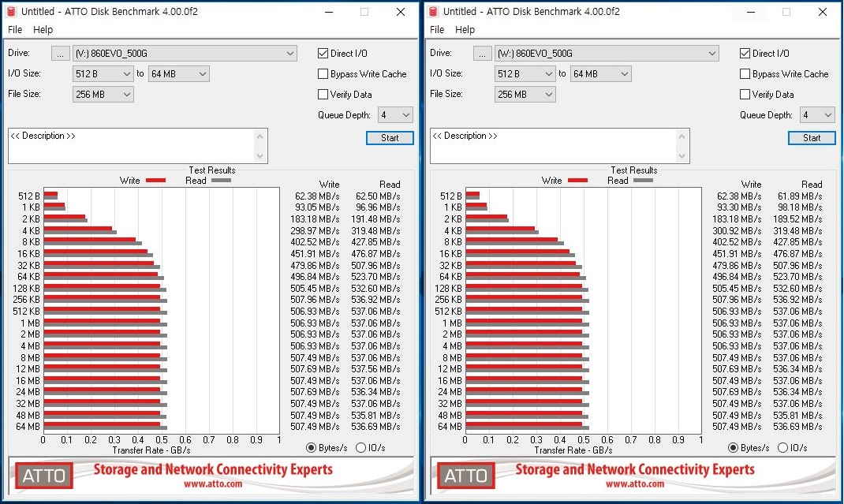Image resolution: width=844 pixels, height=504 pixels.
Task: Click red Write legend swatch, right window
Action: point(578,181)
